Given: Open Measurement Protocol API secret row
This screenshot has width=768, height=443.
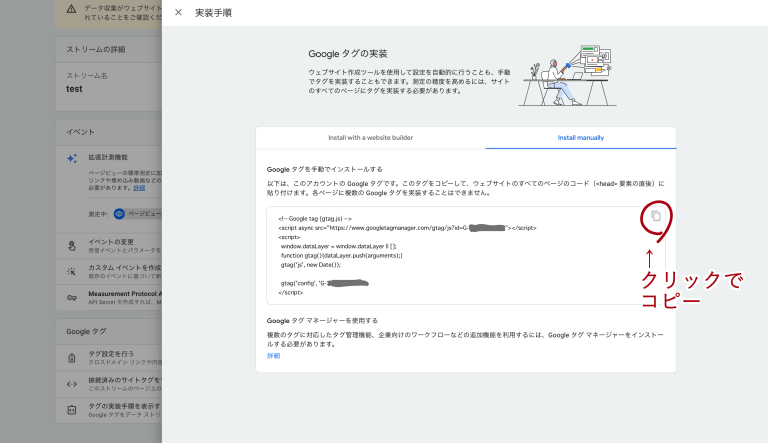Looking at the screenshot, I should [x=109, y=297].
